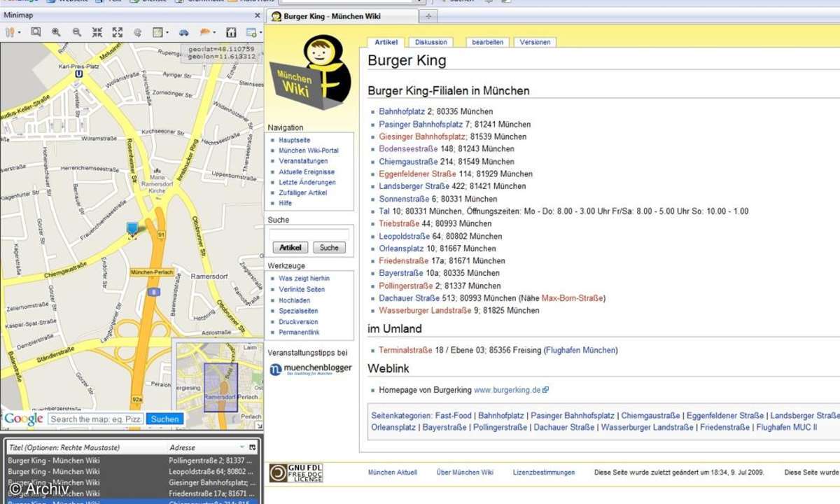This screenshot has width=840, height=504.
Task: Follow the Chiemgaustraße address link
Action: [x=408, y=162]
